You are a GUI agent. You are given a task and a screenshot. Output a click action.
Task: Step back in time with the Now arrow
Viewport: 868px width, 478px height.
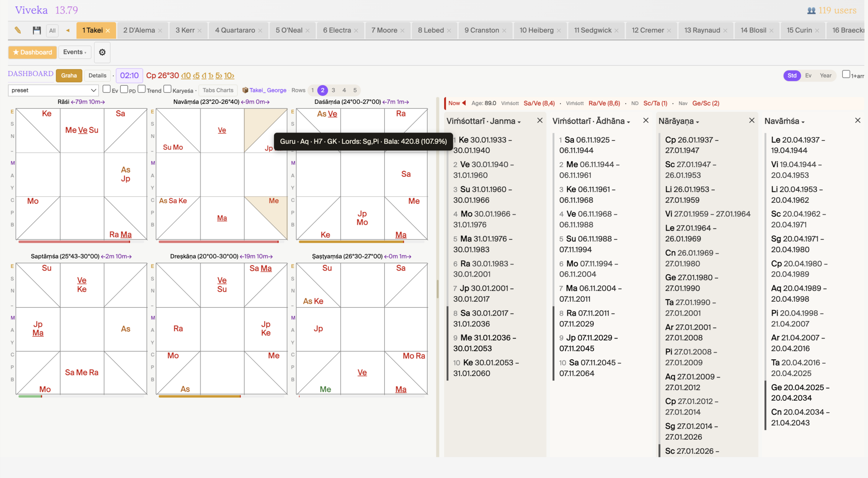(x=463, y=103)
